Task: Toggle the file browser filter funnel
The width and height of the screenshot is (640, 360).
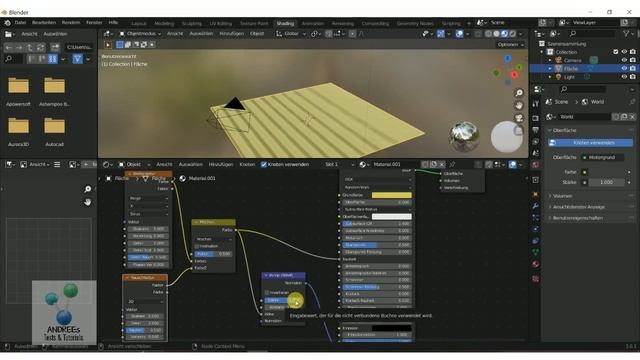Action: coord(77,60)
